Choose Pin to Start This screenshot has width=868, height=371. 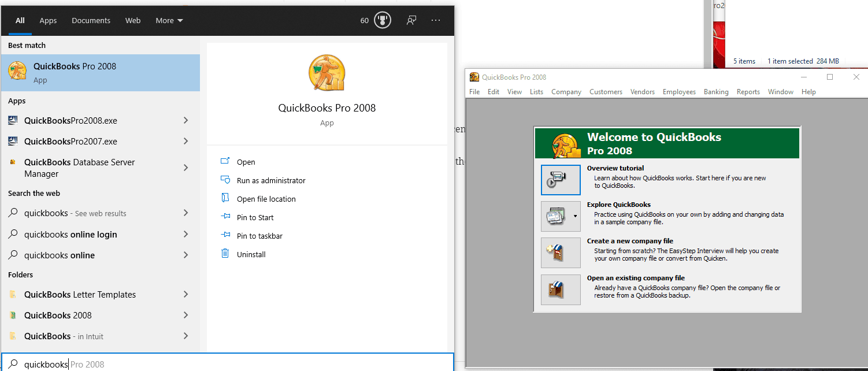click(255, 218)
